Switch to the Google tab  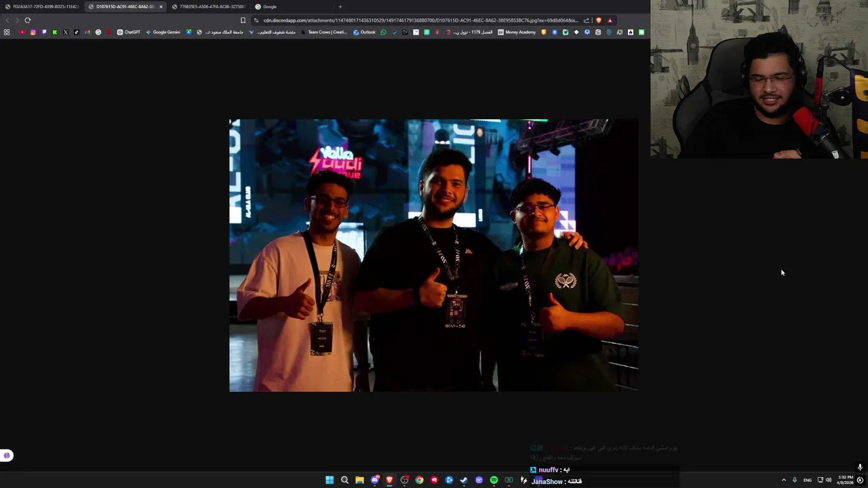292,7
